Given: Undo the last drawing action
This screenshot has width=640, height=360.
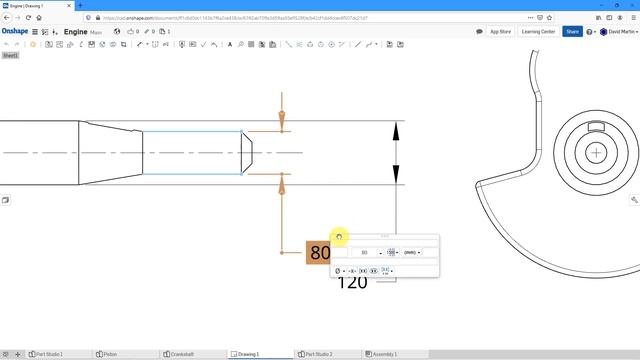Looking at the screenshot, I should [x=6, y=44].
